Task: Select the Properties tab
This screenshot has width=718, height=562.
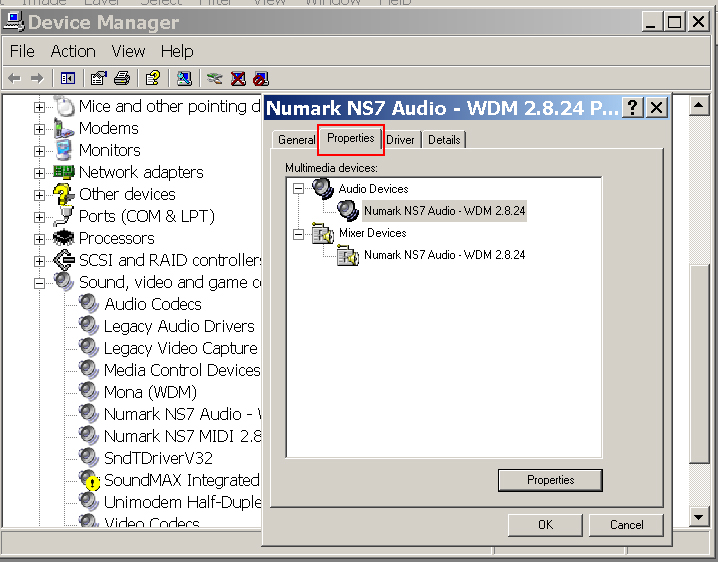Action: pyautogui.click(x=351, y=138)
